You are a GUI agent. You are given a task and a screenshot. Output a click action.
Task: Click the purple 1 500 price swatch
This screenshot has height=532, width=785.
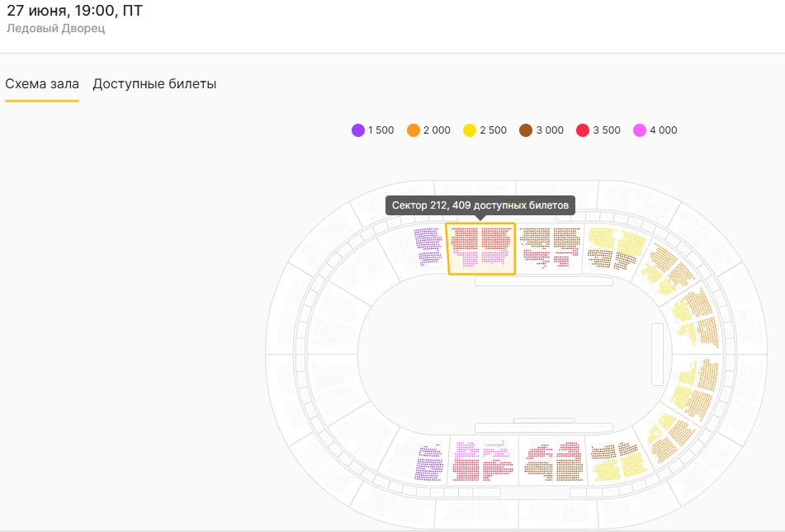click(x=358, y=130)
